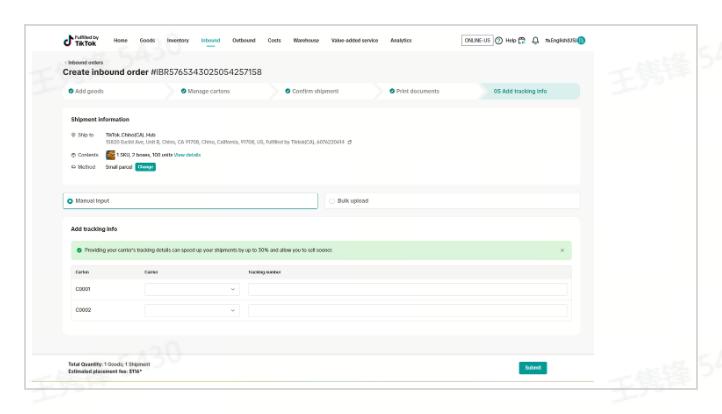Viewport: 722px width, 414px height.
Task: Click the Fulfilled by TikTok logo
Action: coord(81,41)
